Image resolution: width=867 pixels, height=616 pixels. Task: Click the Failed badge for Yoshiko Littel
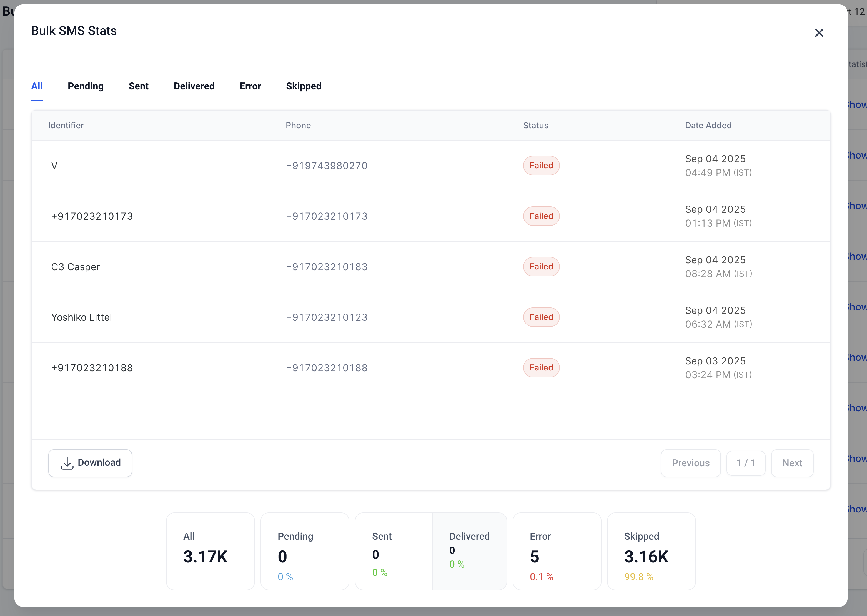tap(541, 317)
